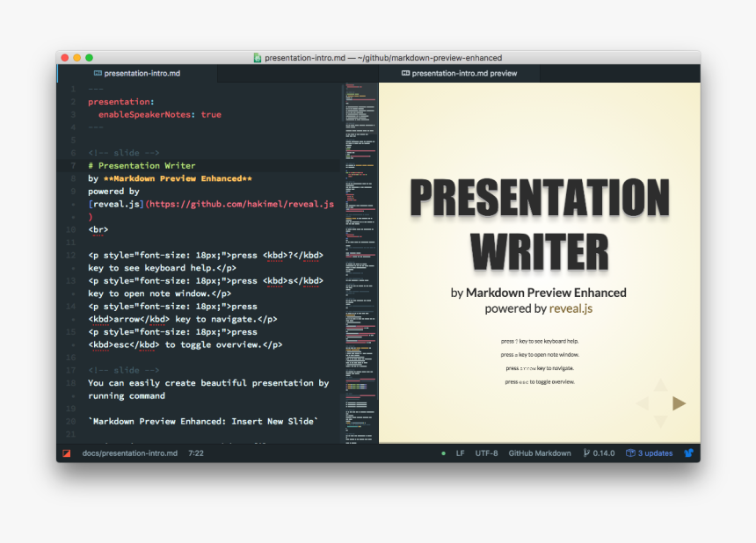Advance to the next slide with the right arrow
The image size is (756, 543).
click(679, 403)
